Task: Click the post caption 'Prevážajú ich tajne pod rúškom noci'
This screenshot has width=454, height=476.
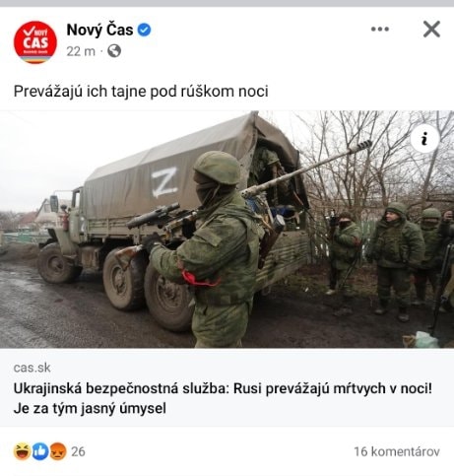Action: [141, 92]
